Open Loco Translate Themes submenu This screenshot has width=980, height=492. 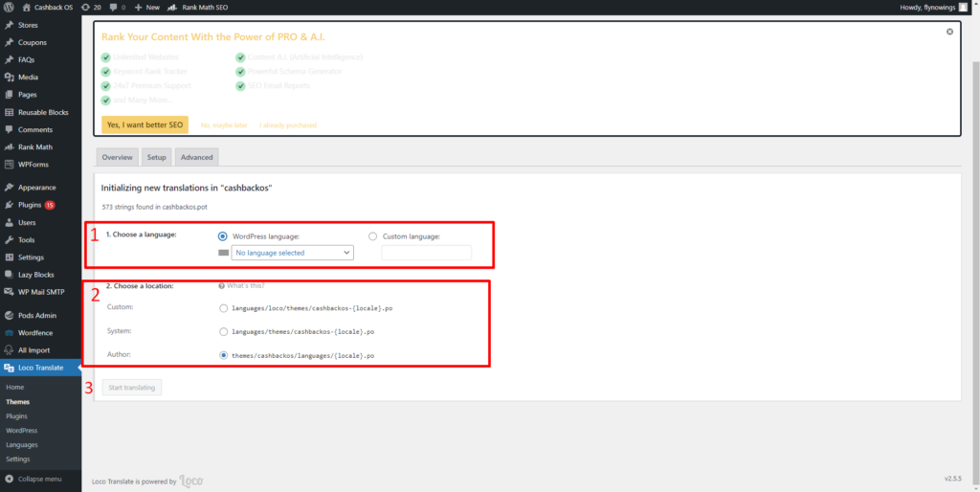coord(17,402)
